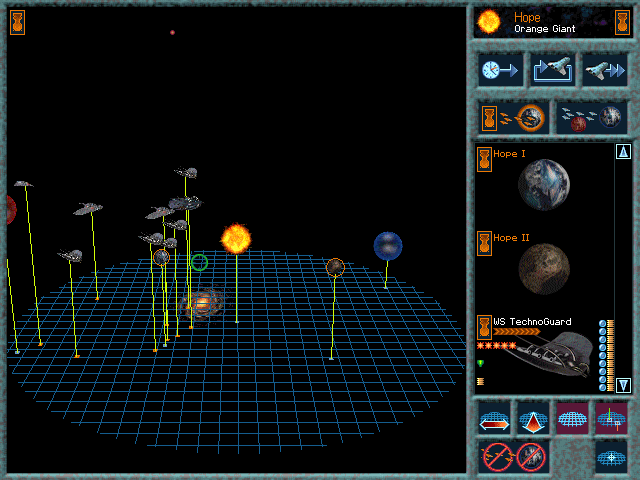Click the owner emblem beside Hope I
This screenshot has height=480, width=640.
(484, 159)
